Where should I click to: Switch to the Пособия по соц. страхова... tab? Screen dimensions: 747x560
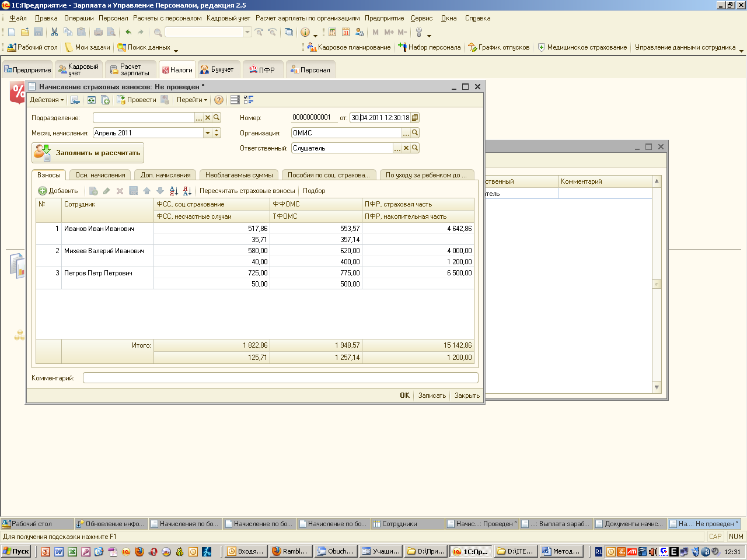pos(329,175)
